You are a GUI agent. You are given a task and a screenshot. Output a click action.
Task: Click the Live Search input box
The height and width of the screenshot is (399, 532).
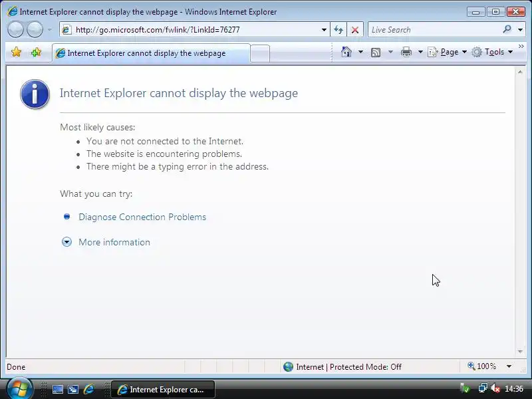434,30
